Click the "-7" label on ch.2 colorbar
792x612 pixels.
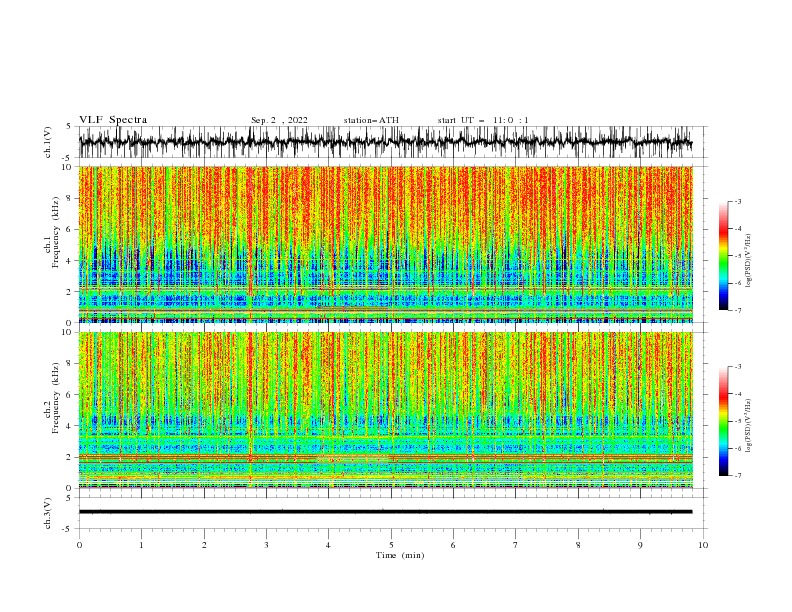coord(738,475)
